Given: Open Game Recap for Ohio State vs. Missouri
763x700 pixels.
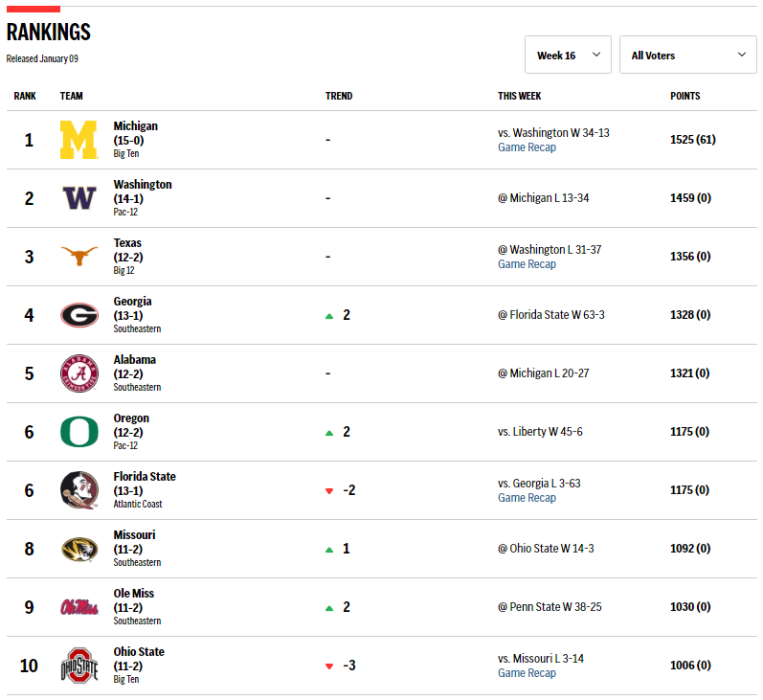Looking at the screenshot, I should (x=527, y=673).
